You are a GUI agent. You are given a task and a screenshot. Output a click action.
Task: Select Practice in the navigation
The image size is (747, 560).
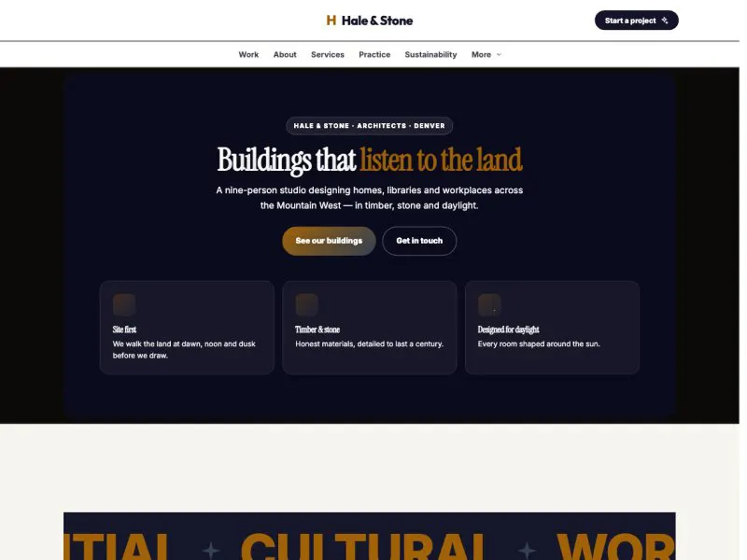pyautogui.click(x=374, y=55)
